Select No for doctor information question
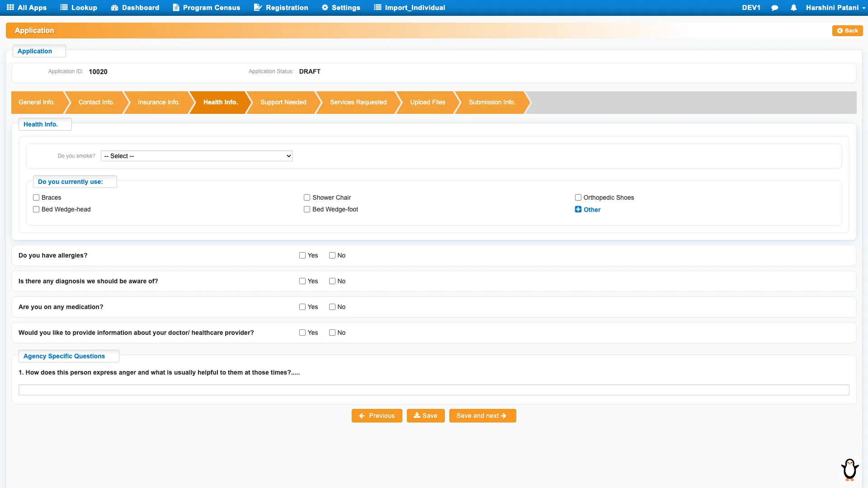The width and height of the screenshot is (868, 488). 332,333
